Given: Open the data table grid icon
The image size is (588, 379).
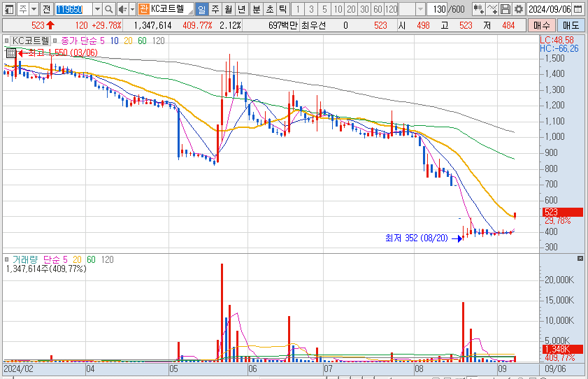Looking at the screenshot, I should point(11,53).
